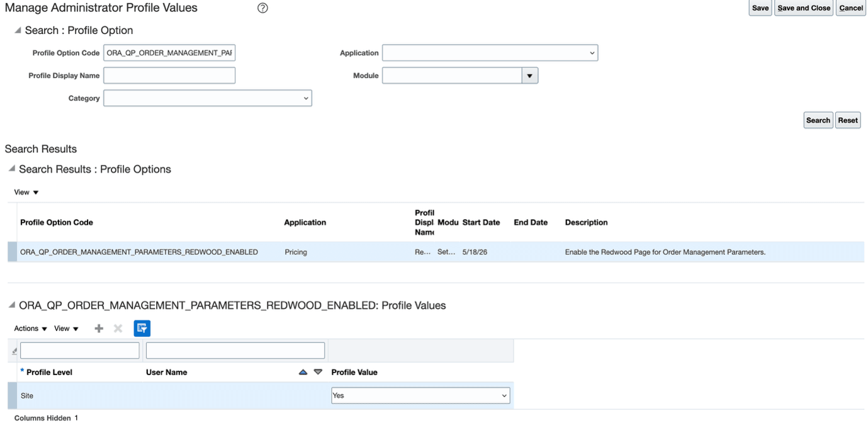Toggle Query By Example filter icon
The width and height of the screenshot is (868, 428).
tap(142, 328)
